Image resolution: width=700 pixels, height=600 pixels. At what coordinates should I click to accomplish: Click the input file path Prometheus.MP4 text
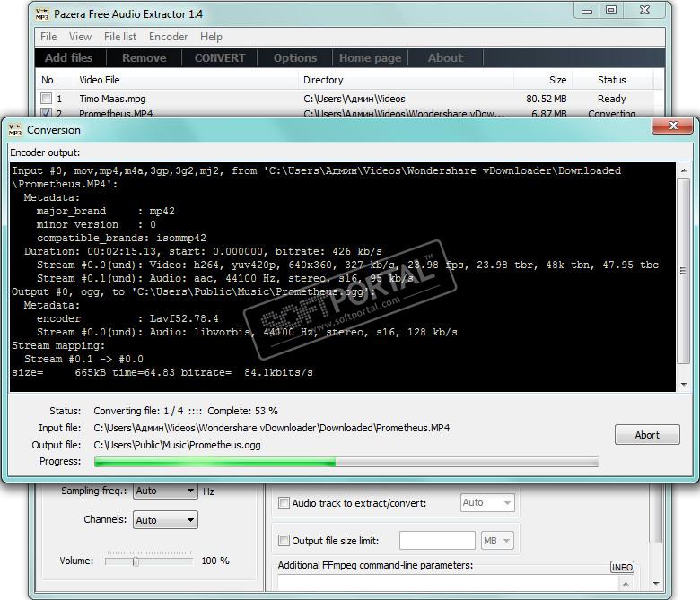click(271, 428)
